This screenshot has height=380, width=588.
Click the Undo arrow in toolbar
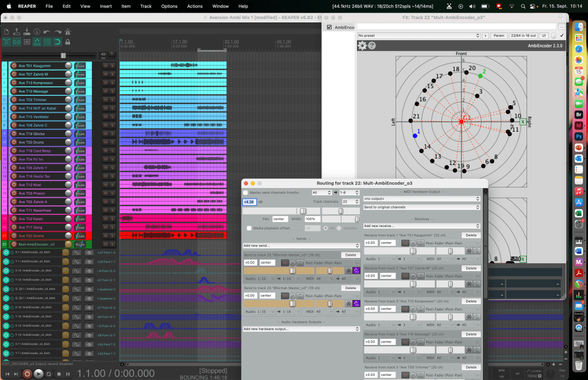(47, 31)
